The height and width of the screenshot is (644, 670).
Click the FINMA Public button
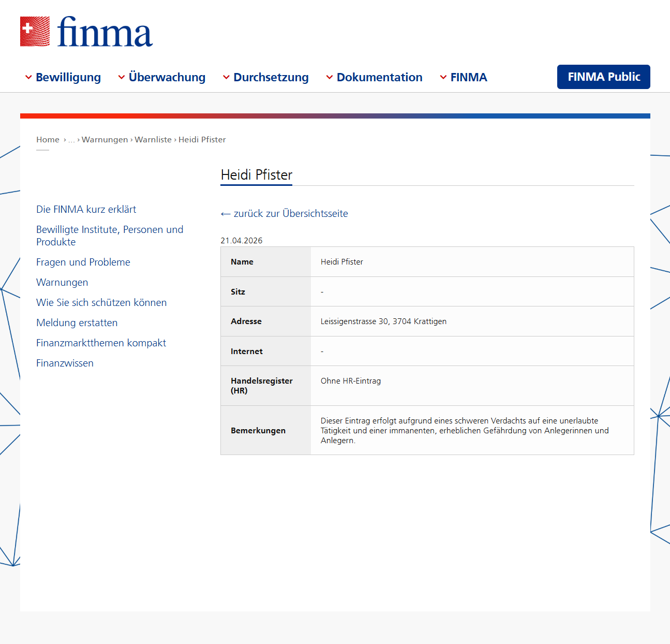[x=604, y=77]
